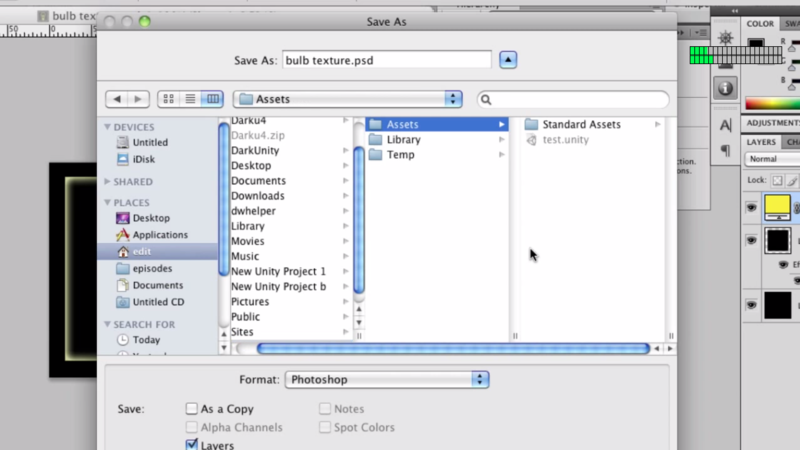Click the search magnifier icon
The width and height of the screenshot is (800, 450).
point(486,99)
